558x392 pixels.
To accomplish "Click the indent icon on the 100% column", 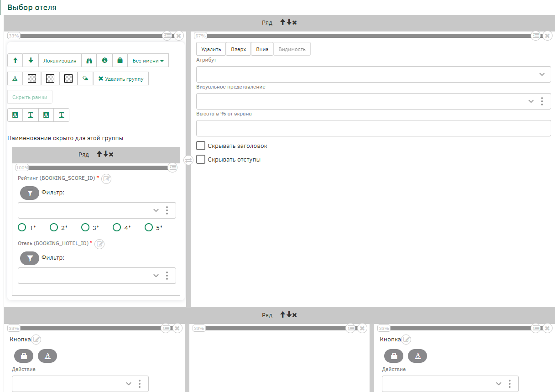I will (173, 167).
